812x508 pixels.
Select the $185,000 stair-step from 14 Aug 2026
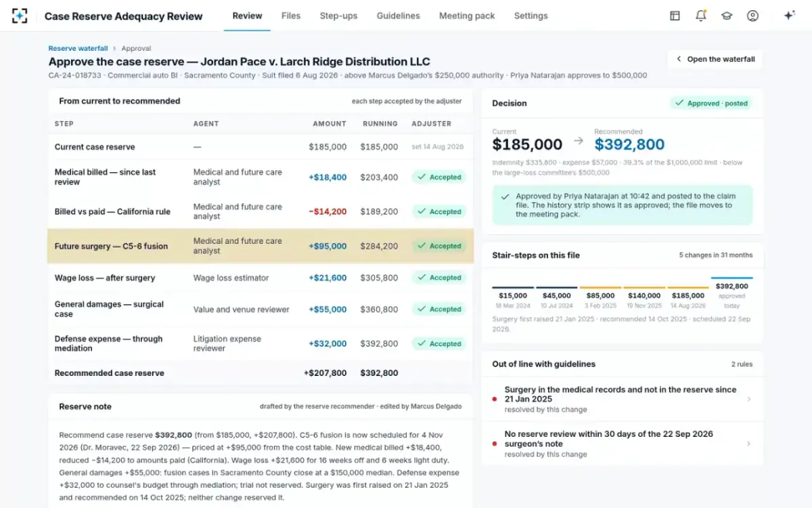tap(688, 299)
